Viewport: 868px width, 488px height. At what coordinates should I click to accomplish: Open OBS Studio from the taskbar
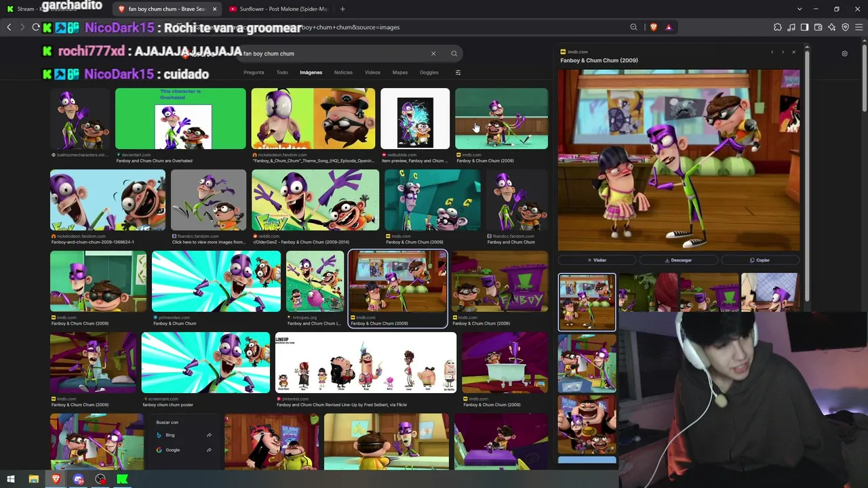[100, 479]
